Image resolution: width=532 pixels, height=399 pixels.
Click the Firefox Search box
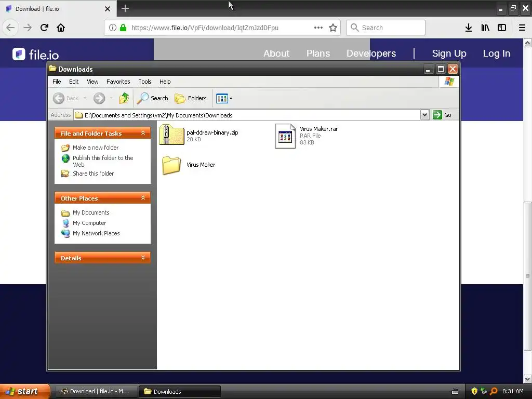(x=385, y=28)
